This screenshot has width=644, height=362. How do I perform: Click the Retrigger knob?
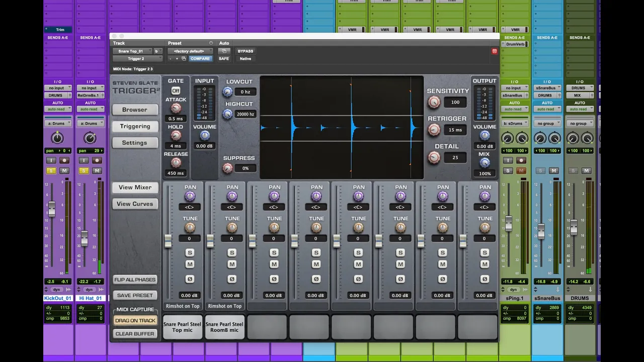tap(434, 130)
